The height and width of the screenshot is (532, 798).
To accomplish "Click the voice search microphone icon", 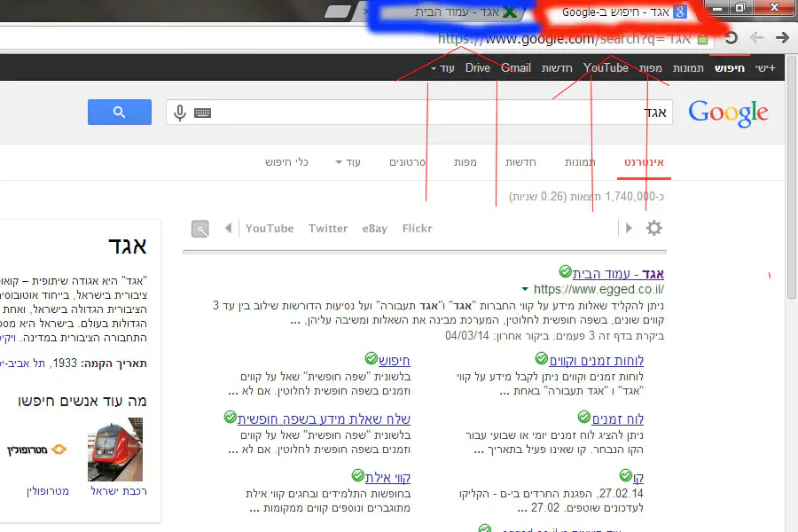I will coord(180,113).
